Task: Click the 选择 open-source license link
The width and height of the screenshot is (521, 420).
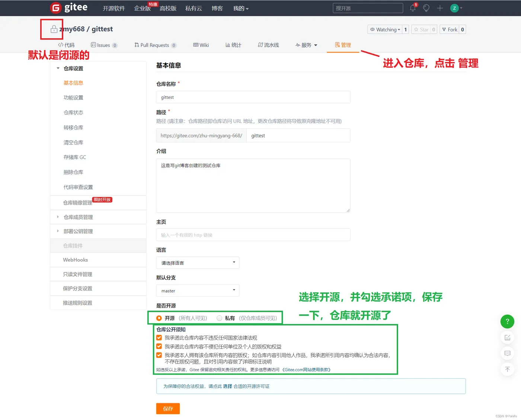Action: click(x=227, y=386)
